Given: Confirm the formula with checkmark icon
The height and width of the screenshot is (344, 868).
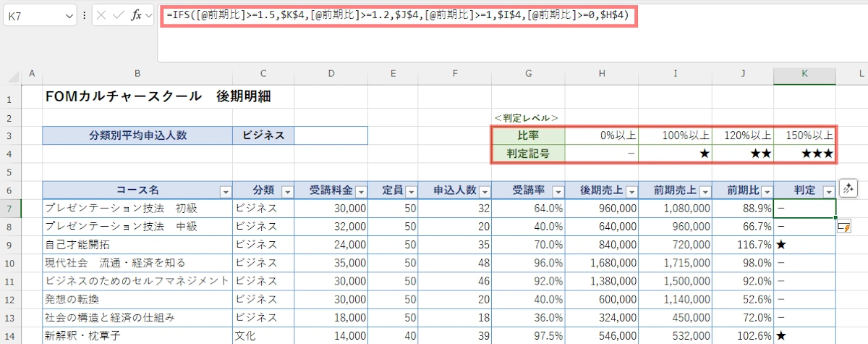Looking at the screenshot, I should click(119, 15).
